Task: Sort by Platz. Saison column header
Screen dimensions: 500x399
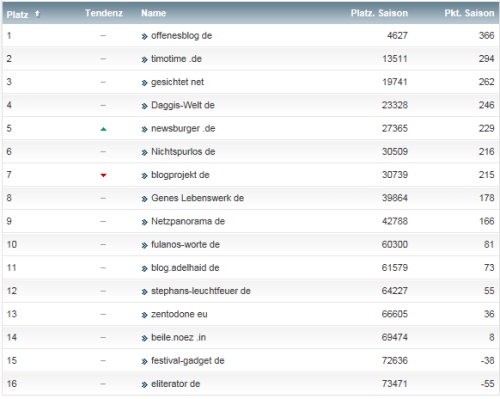Action: [x=379, y=13]
